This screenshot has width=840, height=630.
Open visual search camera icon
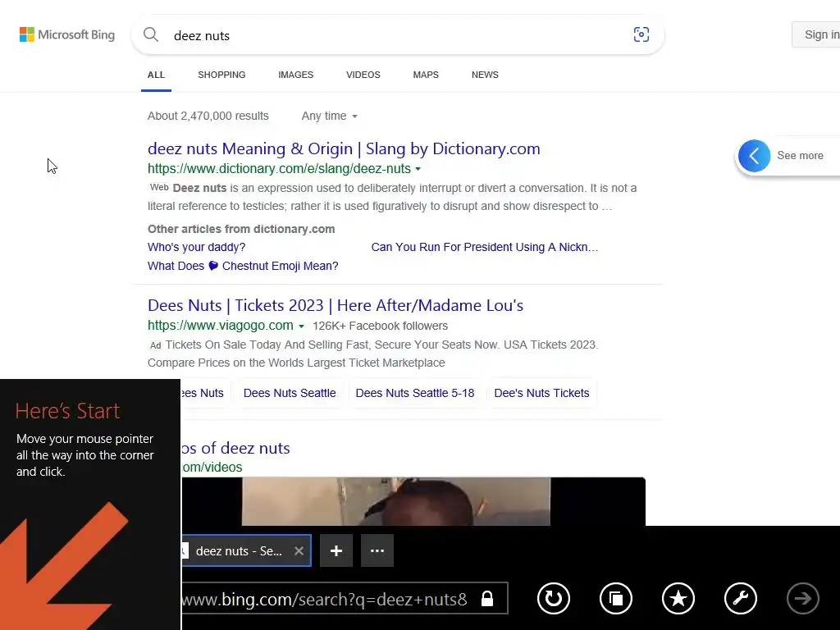641,34
